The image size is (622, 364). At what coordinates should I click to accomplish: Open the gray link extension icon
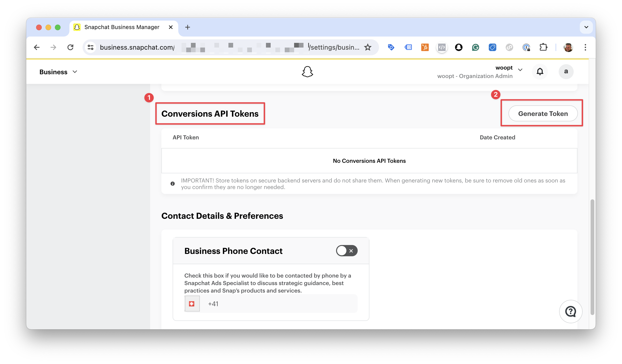(x=509, y=47)
